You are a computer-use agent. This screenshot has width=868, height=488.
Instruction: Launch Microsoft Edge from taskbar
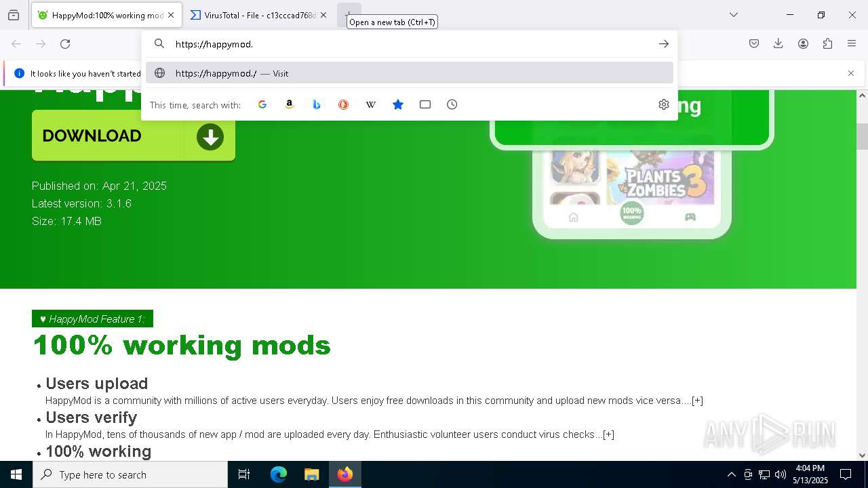tap(279, 474)
